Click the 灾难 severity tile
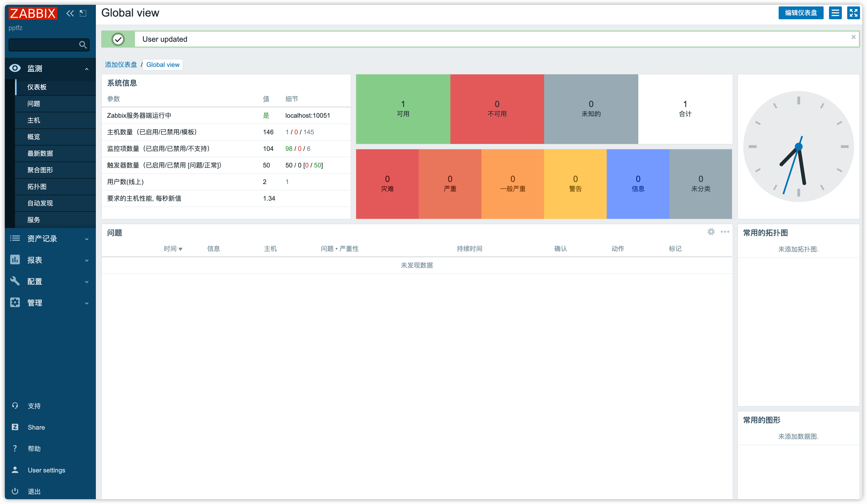This screenshot has width=867, height=504. click(x=387, y=184)
